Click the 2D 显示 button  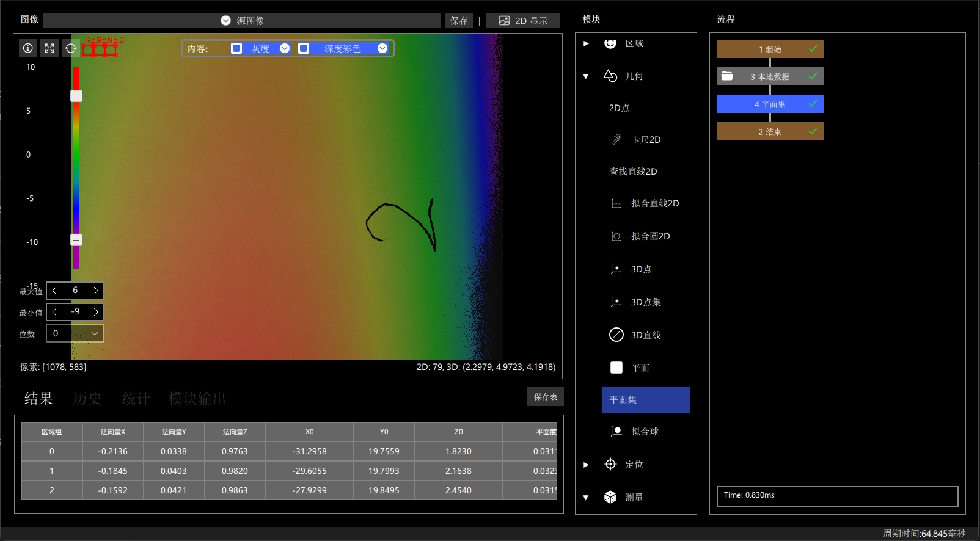point(523,21)
